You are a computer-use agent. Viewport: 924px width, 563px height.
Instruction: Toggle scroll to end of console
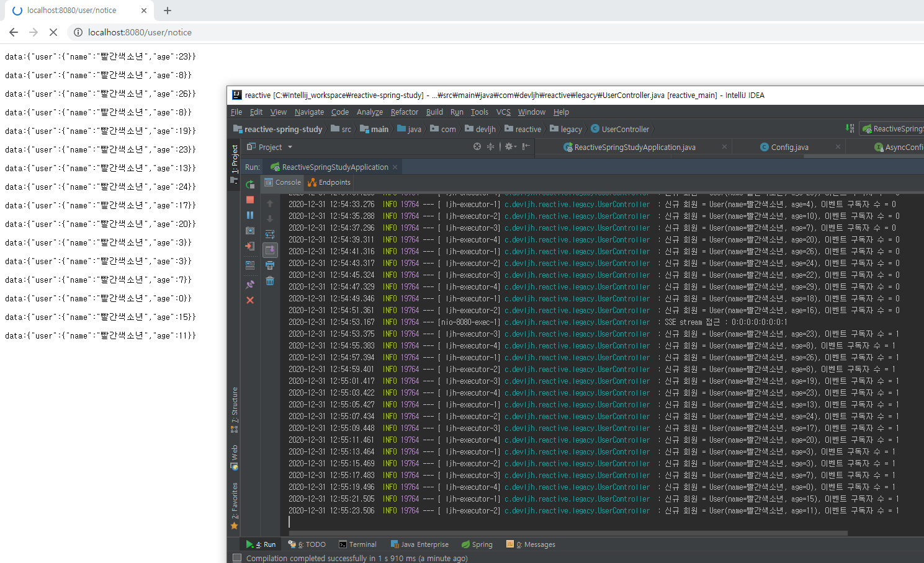[x=270, y=250]
